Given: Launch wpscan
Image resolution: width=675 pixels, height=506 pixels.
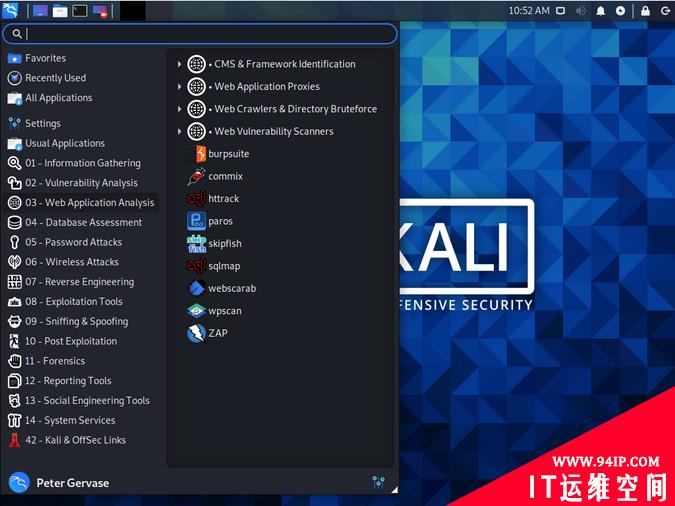Looking at the screenshot, I should 214,310.
